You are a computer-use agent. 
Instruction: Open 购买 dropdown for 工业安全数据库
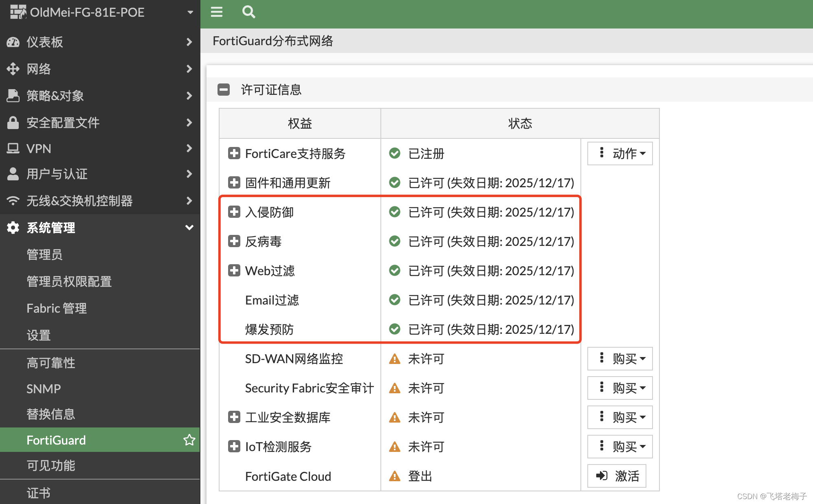(x=620, y=417)
